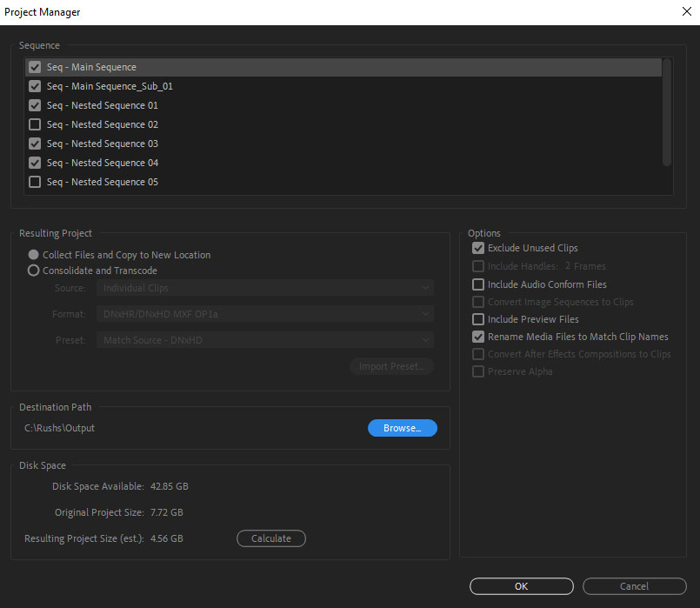The height and width of the screenshot is (608, 700).
Task: Click the Browse button to change destination
Action: [x=402, y=427]
